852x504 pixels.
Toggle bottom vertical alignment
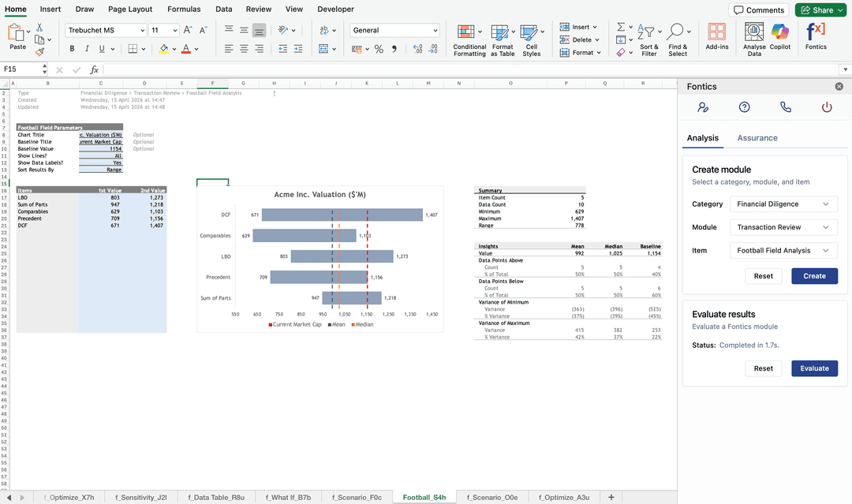[x=260, y=31]
